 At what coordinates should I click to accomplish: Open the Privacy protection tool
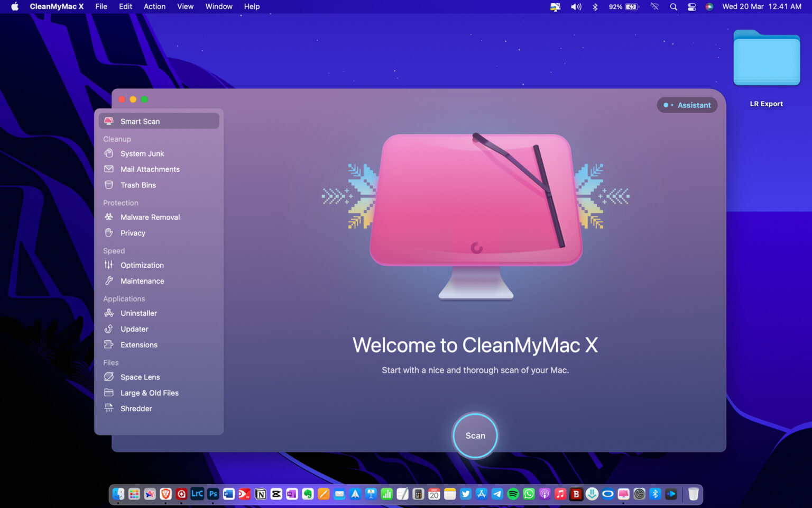(x=132, y=233)
